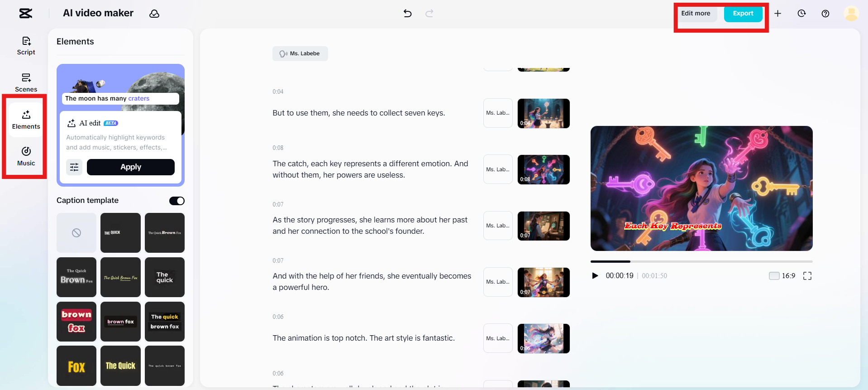
Task: Select voice for 'animation is top notch' line
Action: [x=498, y=338]
